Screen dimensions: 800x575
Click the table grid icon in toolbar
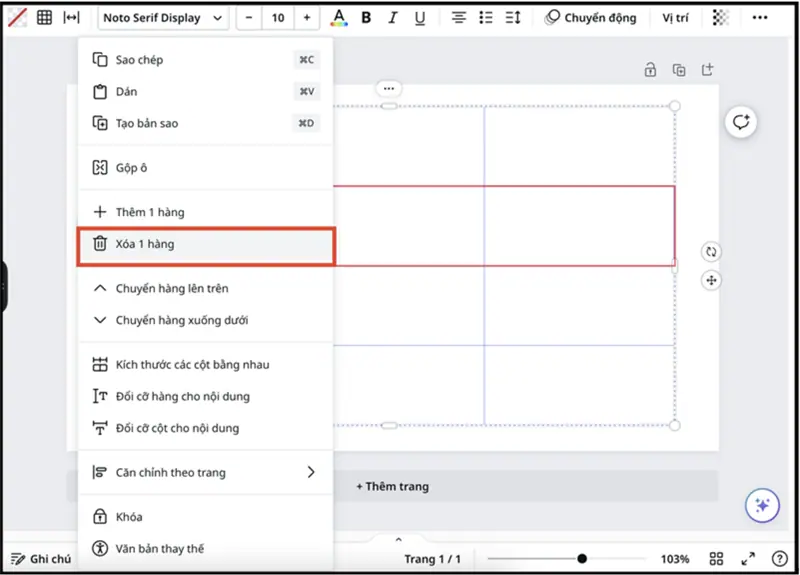coord(44,18)
